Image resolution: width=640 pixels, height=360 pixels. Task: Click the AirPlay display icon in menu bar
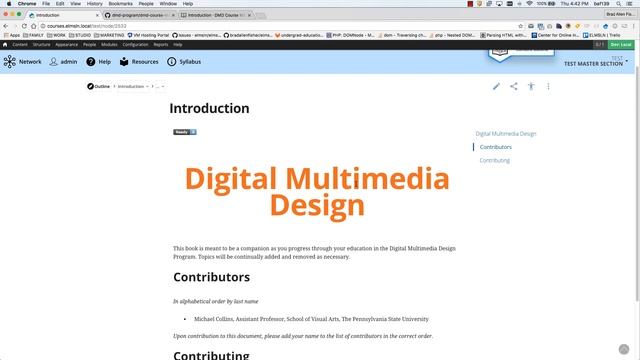(499, 4)
